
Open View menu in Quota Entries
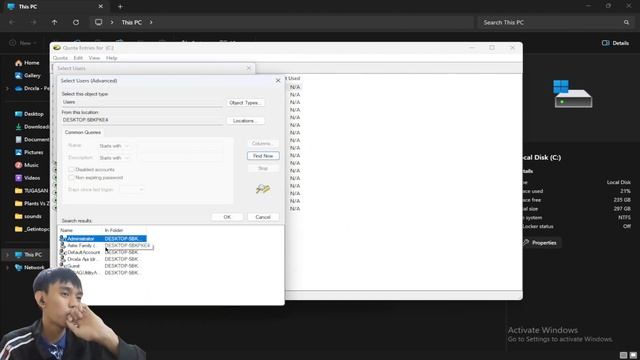94,58
